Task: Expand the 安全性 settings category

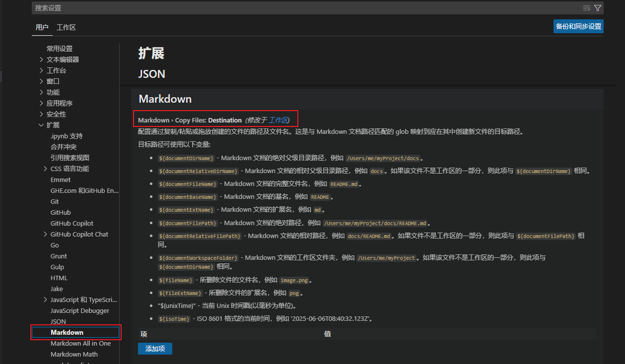Action: click(x=42, y=114)
